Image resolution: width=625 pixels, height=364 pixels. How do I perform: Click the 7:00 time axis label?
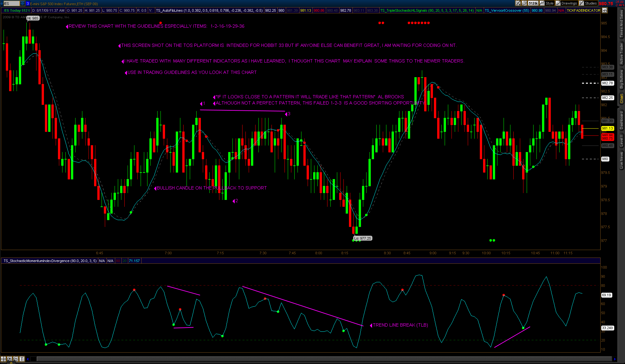[x=168, y=253]
